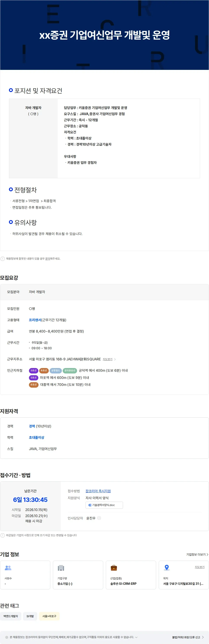Click the 5호선 badge beside 마포역
Viewport: 209px width, 644px height.
(x=34, y=378)
